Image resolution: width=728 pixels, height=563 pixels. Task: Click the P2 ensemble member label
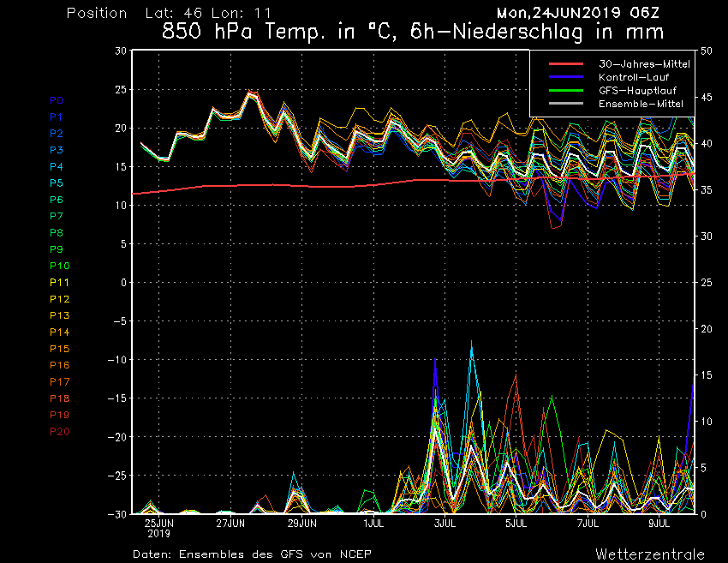point(57,134)
